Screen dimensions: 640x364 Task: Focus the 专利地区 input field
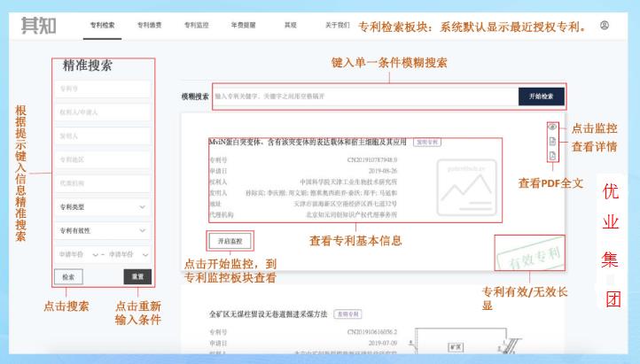coord(103,159)
